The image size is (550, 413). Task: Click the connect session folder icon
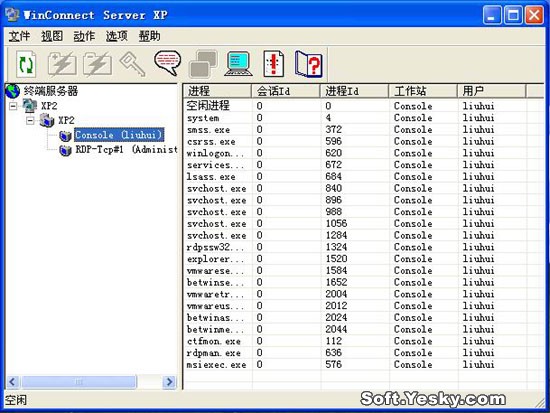click(x=62, y=64)
